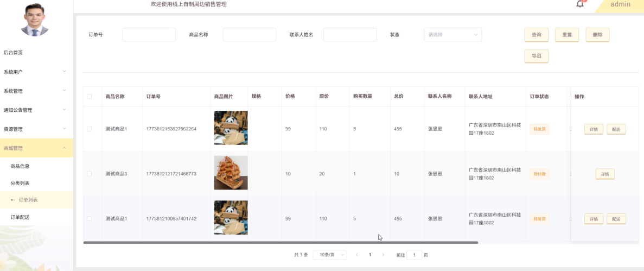Viewport: 644px width, 271px height.
Task: Select page 1 in pagination
Action: pos(370,255)
